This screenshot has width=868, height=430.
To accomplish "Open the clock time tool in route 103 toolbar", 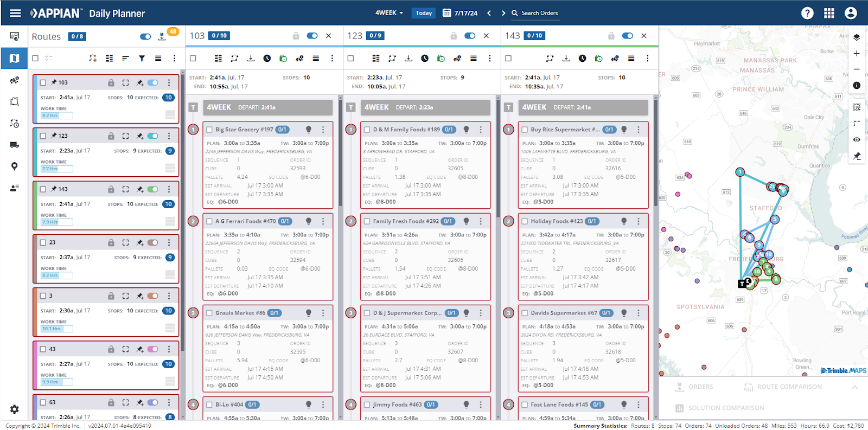I will point(267,58).
